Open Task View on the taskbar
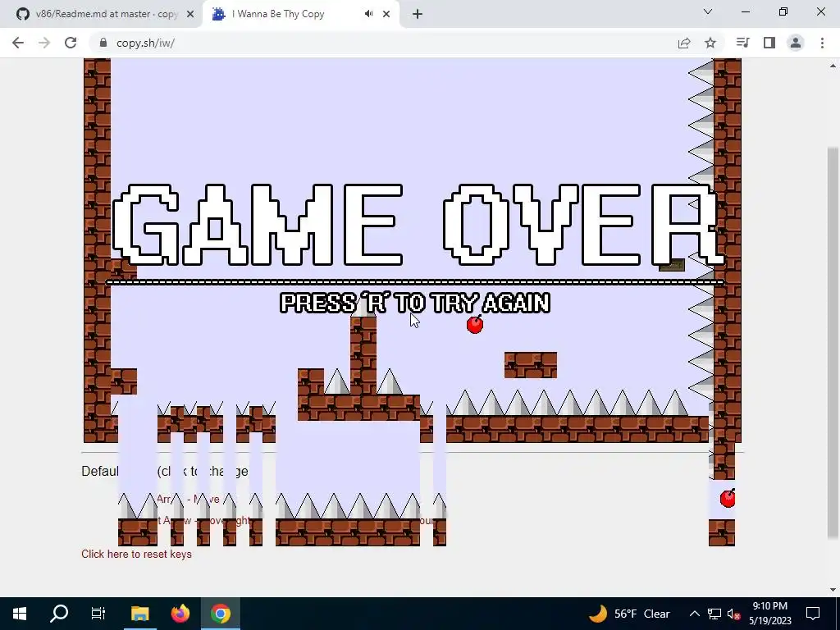Screen dimensions: 840x630 pos(98,614)
